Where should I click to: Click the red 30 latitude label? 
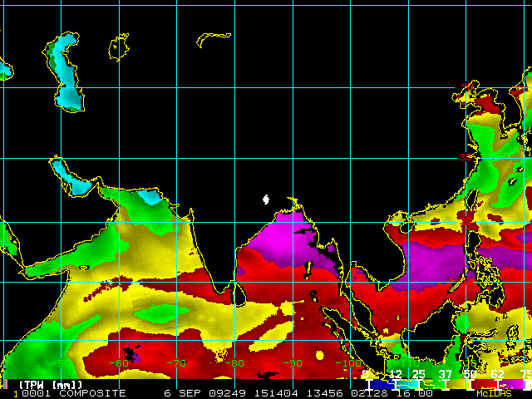coord(465,157)
